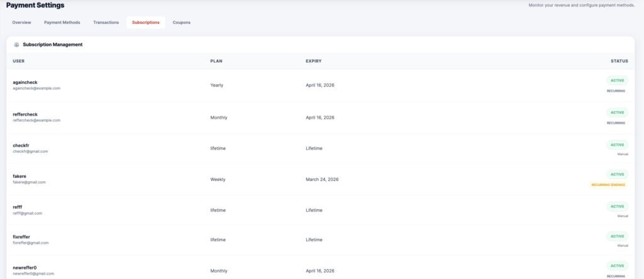The height and width of the screenshot is (279, 644).
Task: Select the Subscriptions tab
Action: (145, 23)
